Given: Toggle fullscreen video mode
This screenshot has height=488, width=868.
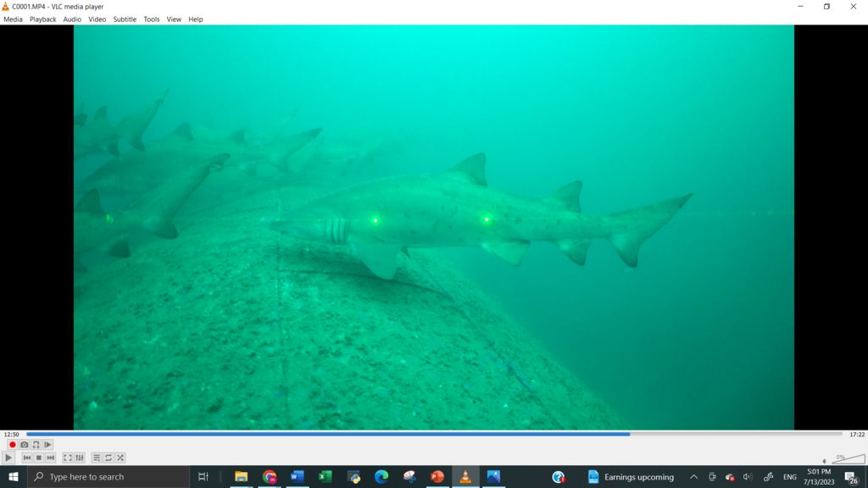Looking at the screenshot, I should point(68,457).
